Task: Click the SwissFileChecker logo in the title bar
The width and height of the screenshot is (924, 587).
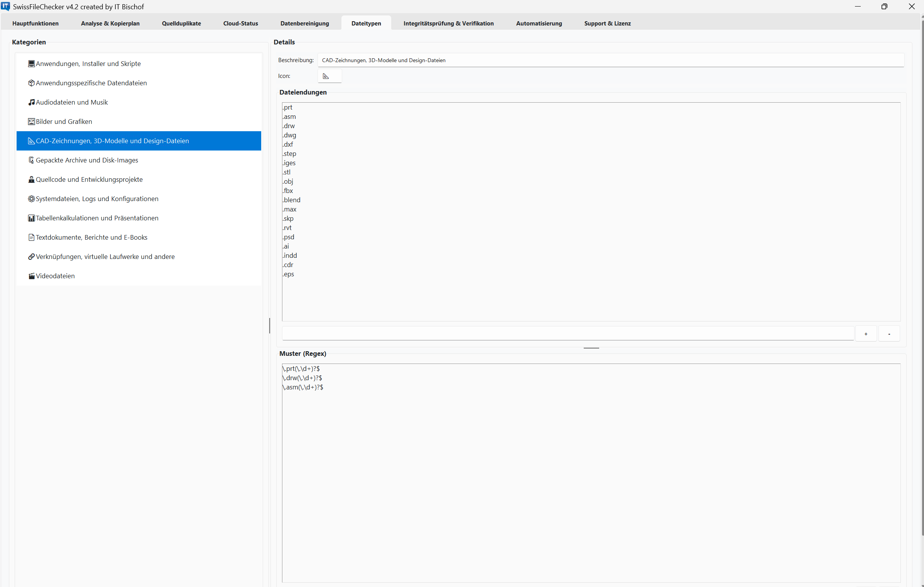Action: (6, 7)
